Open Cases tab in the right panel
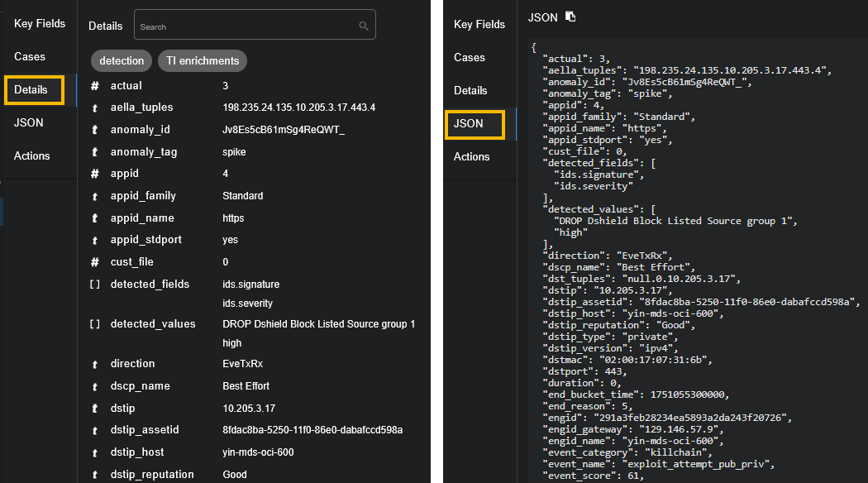Screen dimensions: 868x483 [x=470, y=57]
